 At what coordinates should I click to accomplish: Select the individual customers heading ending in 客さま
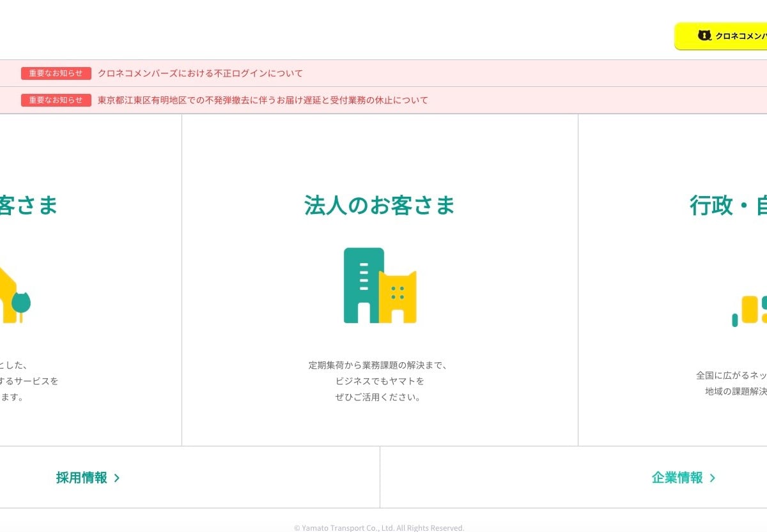(29, 206)
